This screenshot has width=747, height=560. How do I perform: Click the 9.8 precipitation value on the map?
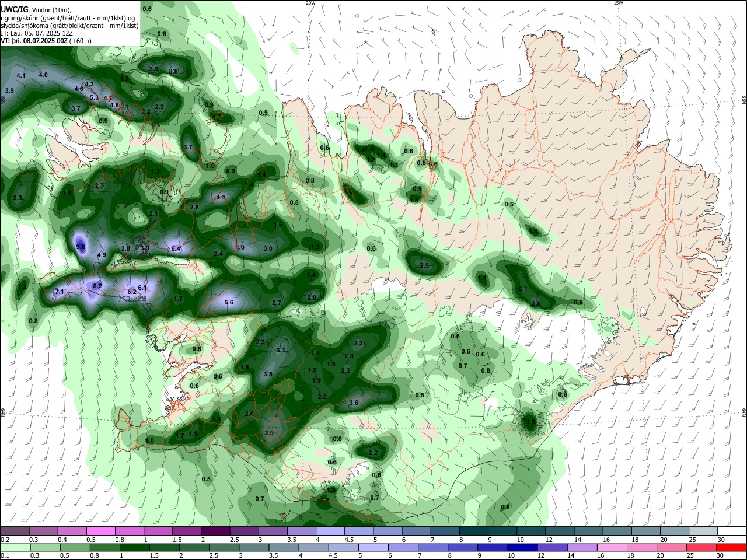pos(81,247)
